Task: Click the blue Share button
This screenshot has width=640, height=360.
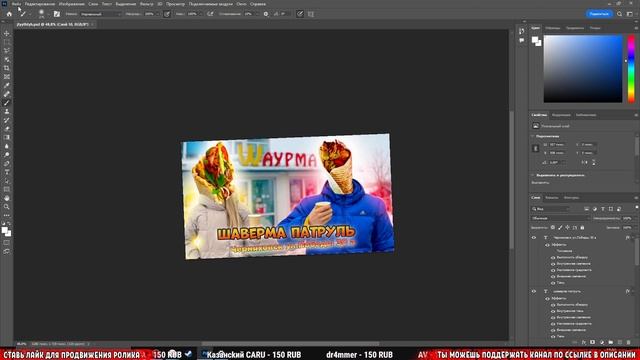Action: pos(599,14)
